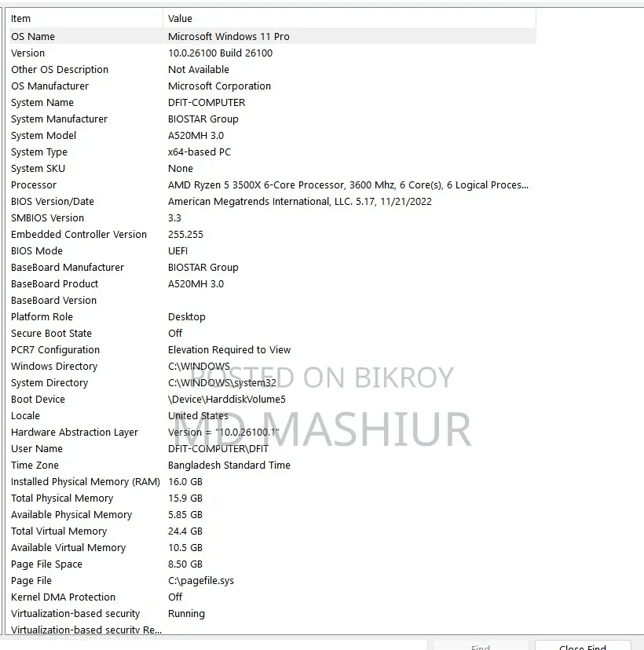Click the value 16.0 GB

[x=185, y=482]
